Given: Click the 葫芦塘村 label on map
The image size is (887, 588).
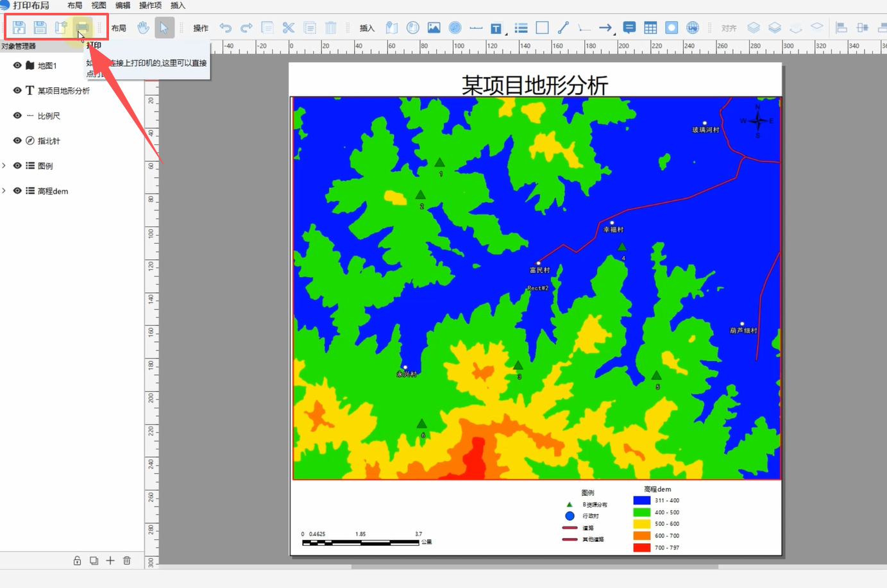Looking at the screenshot, I should pos(743,330).
